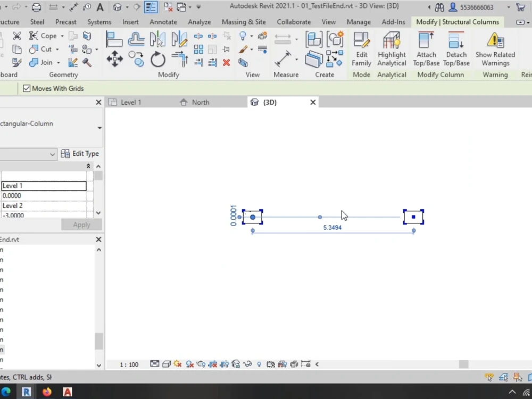Image resolution: width=532 pixels, height=399 pixels.
Task: Open the Measure tool dropdown arrow
Action: click(x=296, y=59)
